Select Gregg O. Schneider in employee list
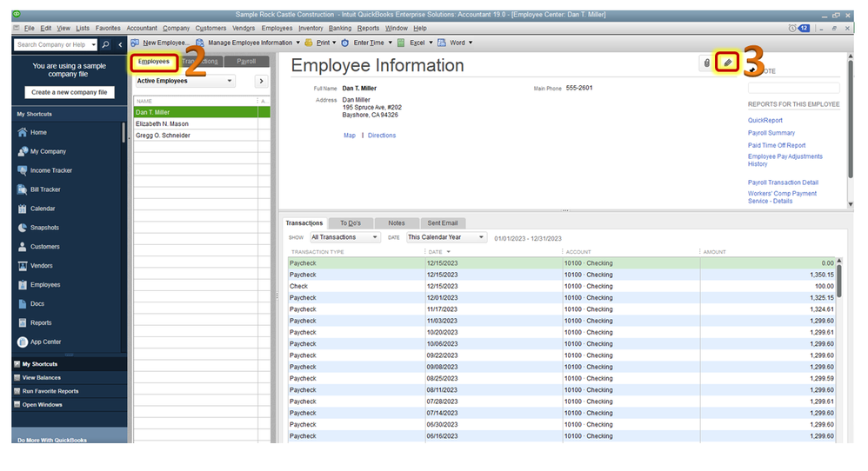 coord(202,136)
